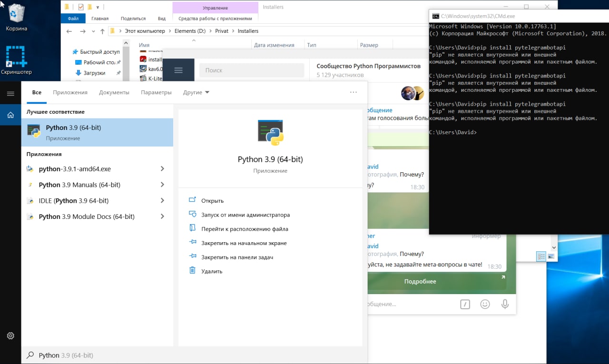
Task: Open the emoji picker in Telegram
Action: pyautogui.click(x=485, y=304)
